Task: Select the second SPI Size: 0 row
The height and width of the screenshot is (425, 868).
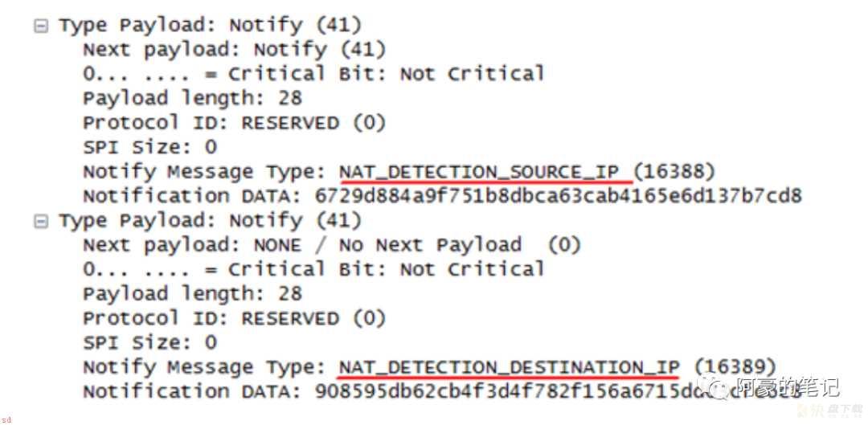Action: pyautogui.click(x=150, y=343)
